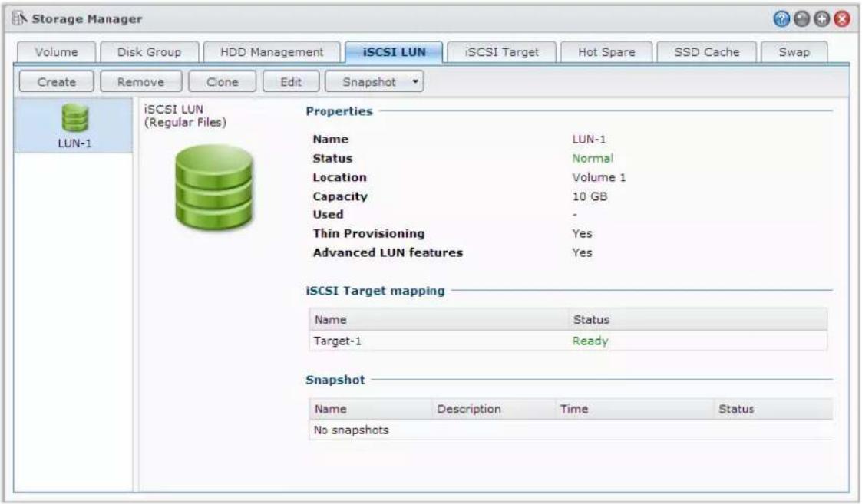
Task: Go to HDD Management tab
Action: 272,52
